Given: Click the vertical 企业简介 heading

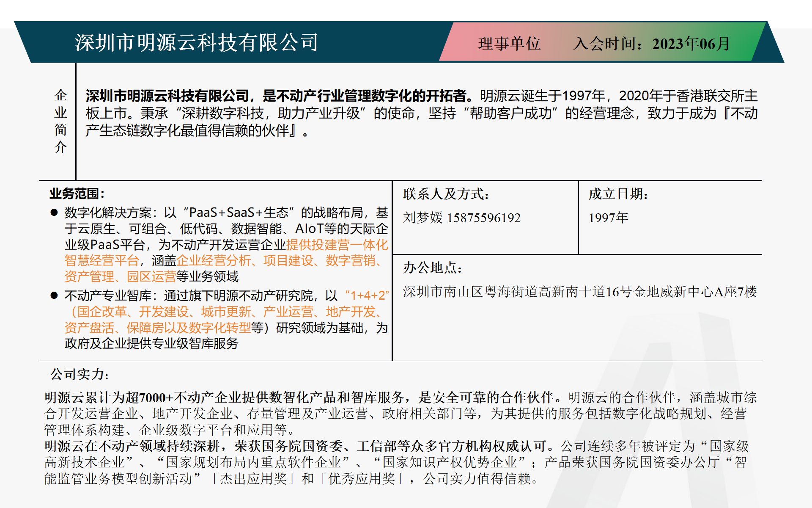Looking at the screenshot, I should 60,121.
